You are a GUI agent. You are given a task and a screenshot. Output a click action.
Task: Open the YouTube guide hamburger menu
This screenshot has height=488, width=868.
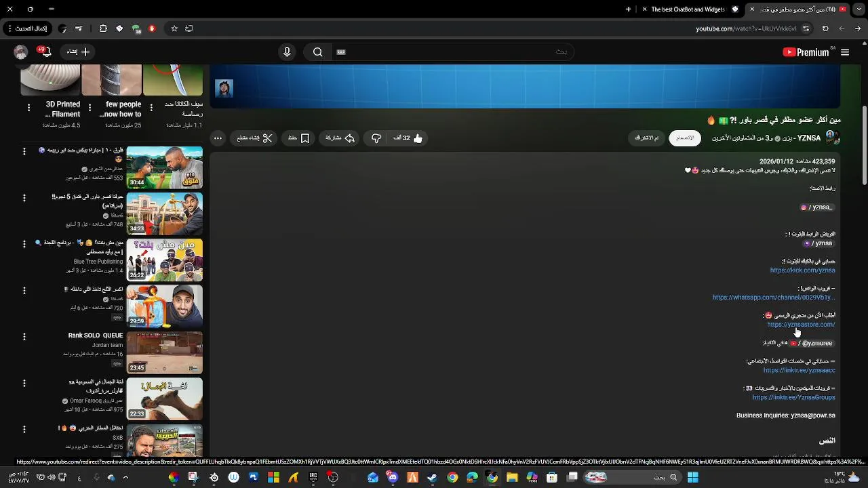845,52
